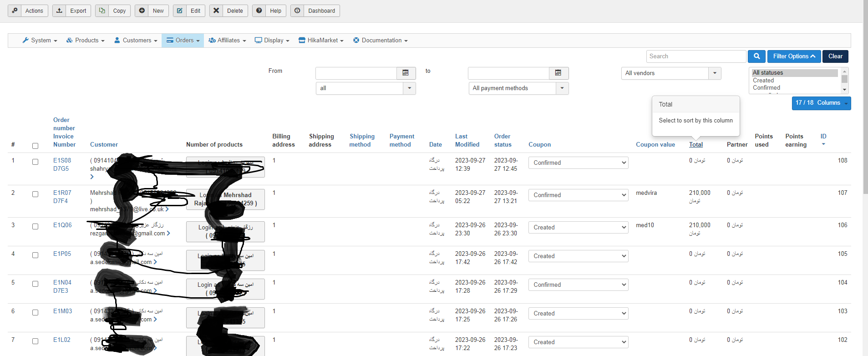Click the Clear filter button

point(835,56)
